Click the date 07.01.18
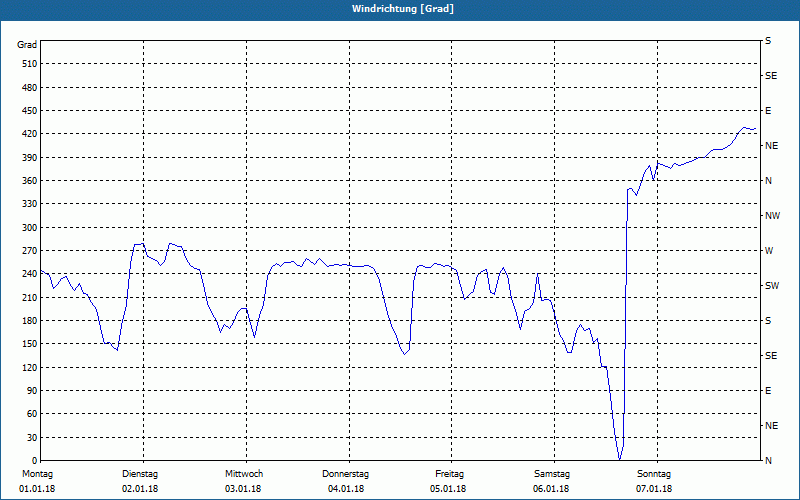This screenshot has width=800, height=500. [654, 489]
